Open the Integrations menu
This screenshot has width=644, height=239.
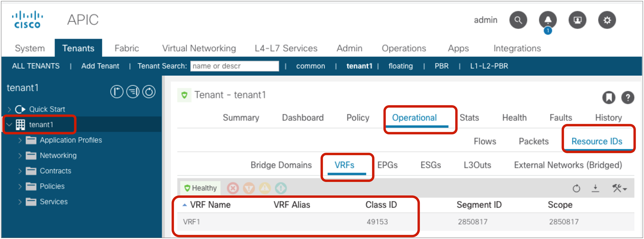coord(517,48)
